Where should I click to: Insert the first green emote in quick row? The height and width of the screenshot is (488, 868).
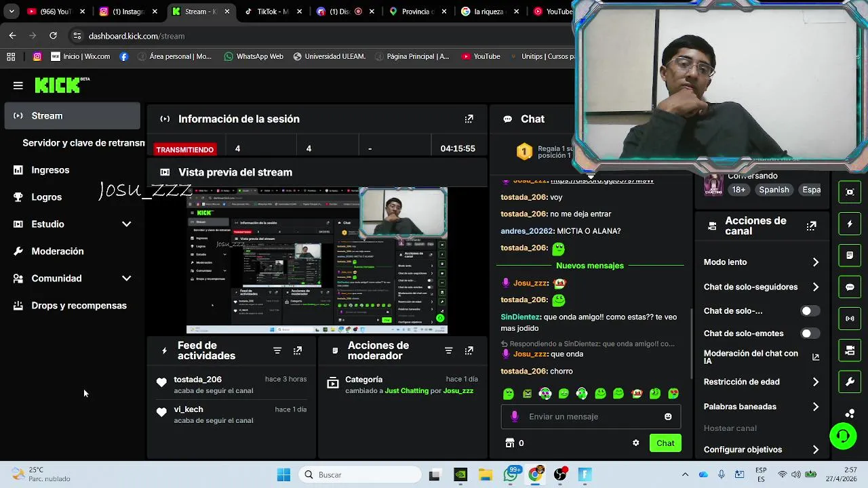coord(509,394)
